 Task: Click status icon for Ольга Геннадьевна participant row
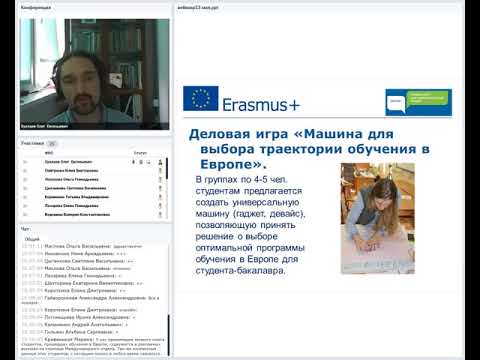click(x=160, y=180)
